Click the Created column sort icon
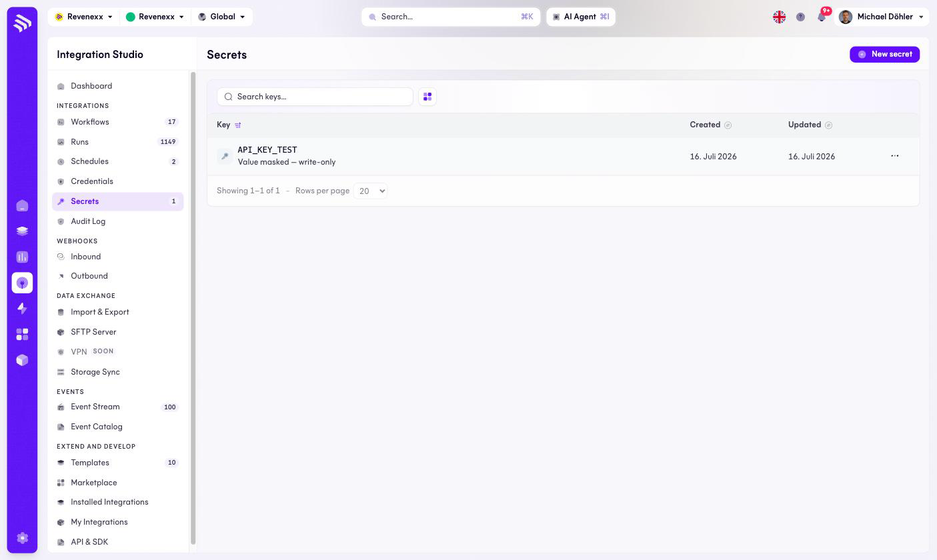This screenshot has width=937, height=560. pos(728,125)
